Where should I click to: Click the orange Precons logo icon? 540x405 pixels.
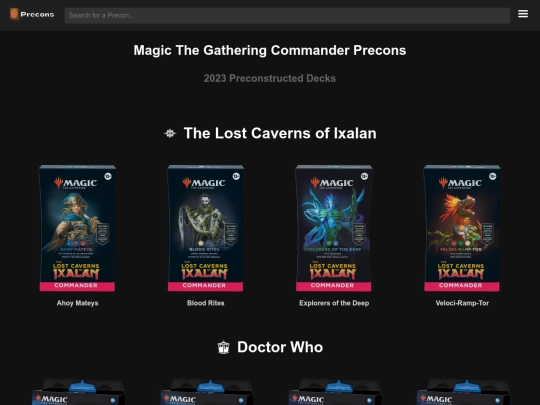[14, 14]
